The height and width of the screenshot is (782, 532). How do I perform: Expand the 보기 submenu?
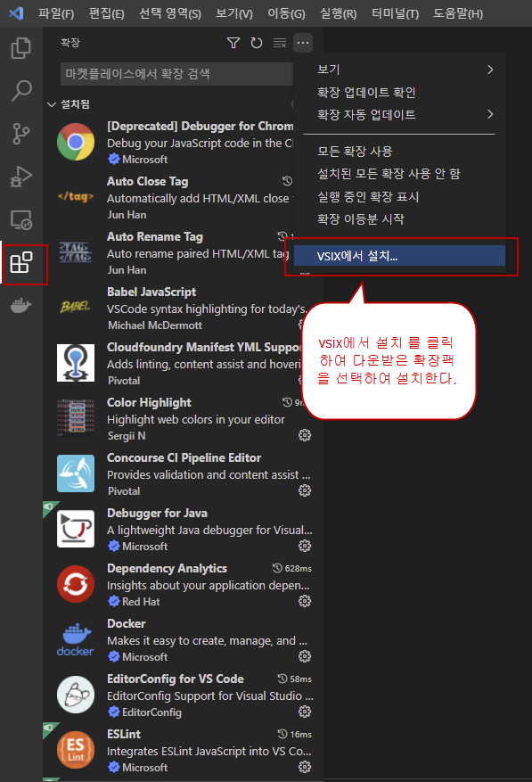(x=405, y=70)
